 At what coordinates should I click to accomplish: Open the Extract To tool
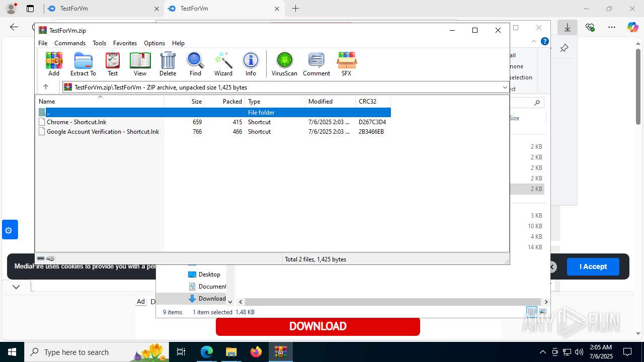(83, 64)
